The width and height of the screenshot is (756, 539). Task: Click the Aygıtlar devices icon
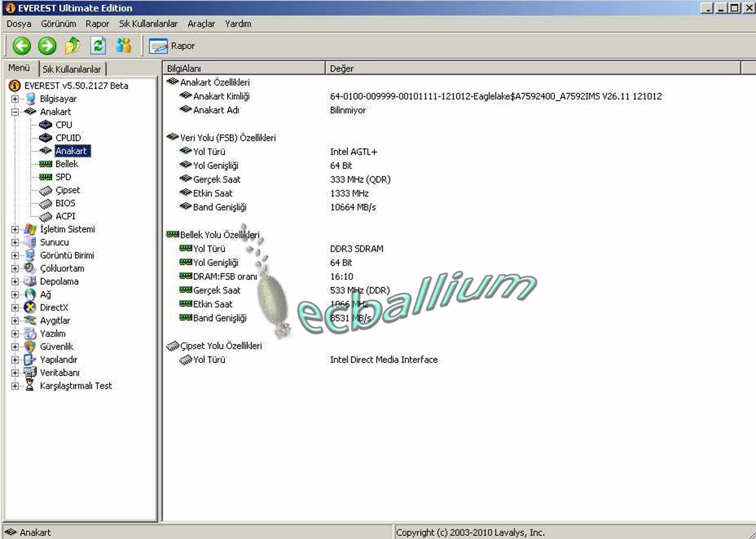[x=30, y=320]
